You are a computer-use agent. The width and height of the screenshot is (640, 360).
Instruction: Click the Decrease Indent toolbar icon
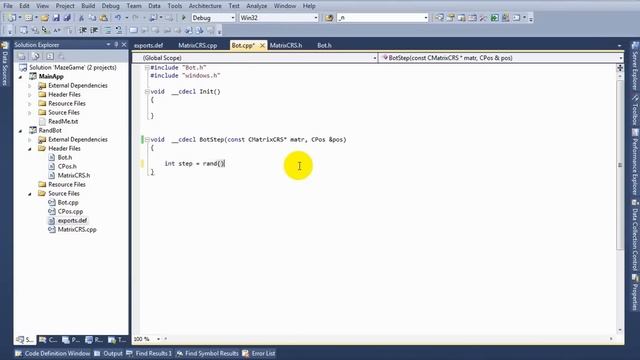pos(83,30)
